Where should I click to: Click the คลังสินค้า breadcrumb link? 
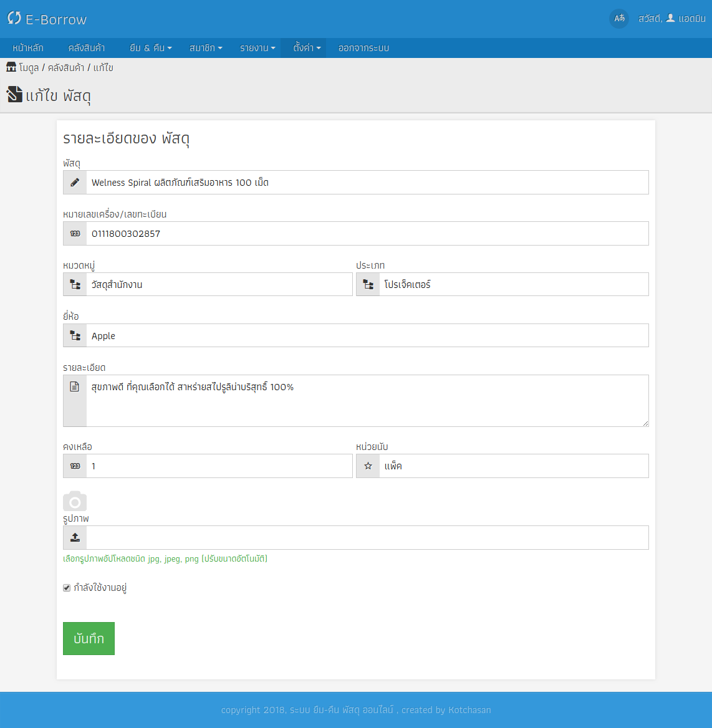click(66, 68)
